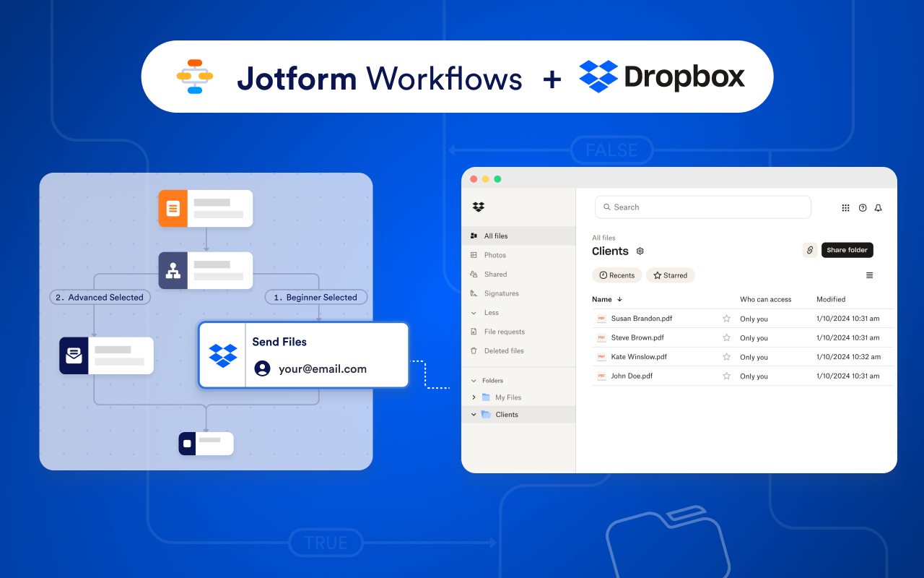This screenshot has height=578, width=924.
Task: Click the All files breadcrumb link
Action: coord(603,238)
